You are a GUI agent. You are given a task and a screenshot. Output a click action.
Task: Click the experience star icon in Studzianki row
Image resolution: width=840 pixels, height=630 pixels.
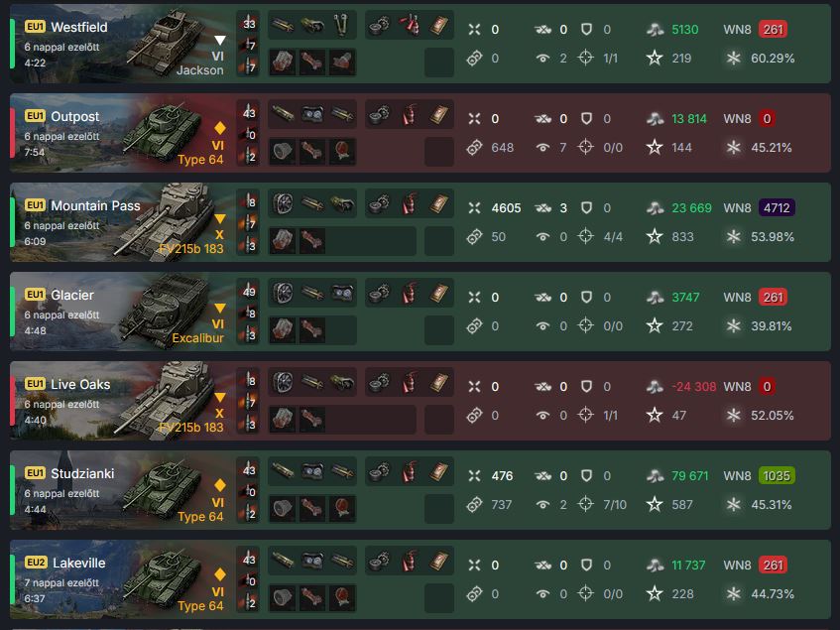[655, 505]
